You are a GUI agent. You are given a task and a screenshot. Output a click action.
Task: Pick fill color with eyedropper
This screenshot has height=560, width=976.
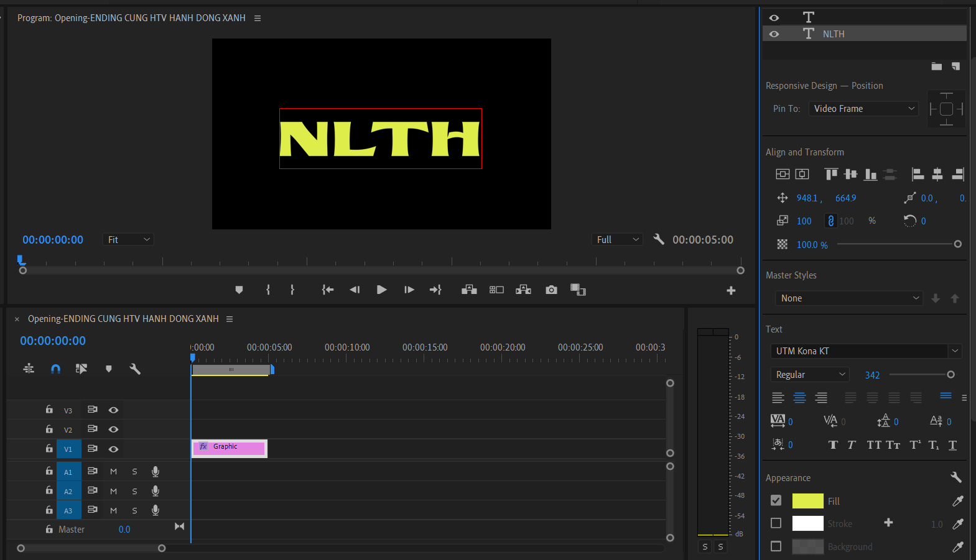point(958,501)
